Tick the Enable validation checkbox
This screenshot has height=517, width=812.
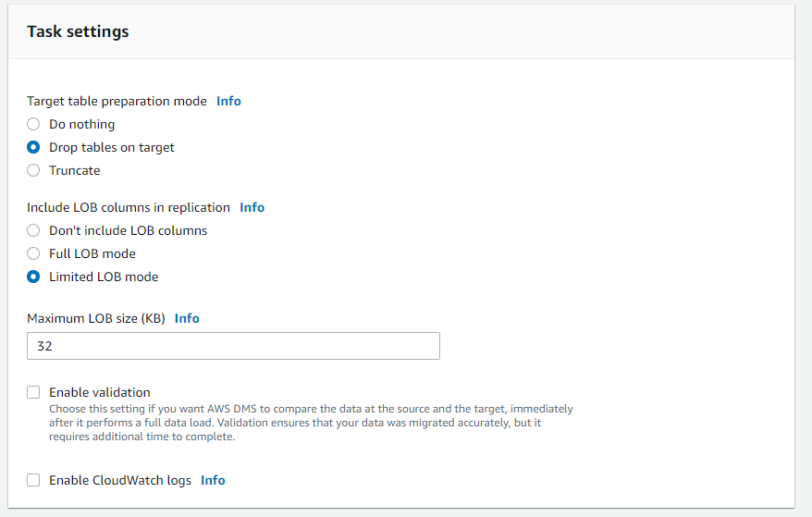pyautogui.click(x=33, y=392)
